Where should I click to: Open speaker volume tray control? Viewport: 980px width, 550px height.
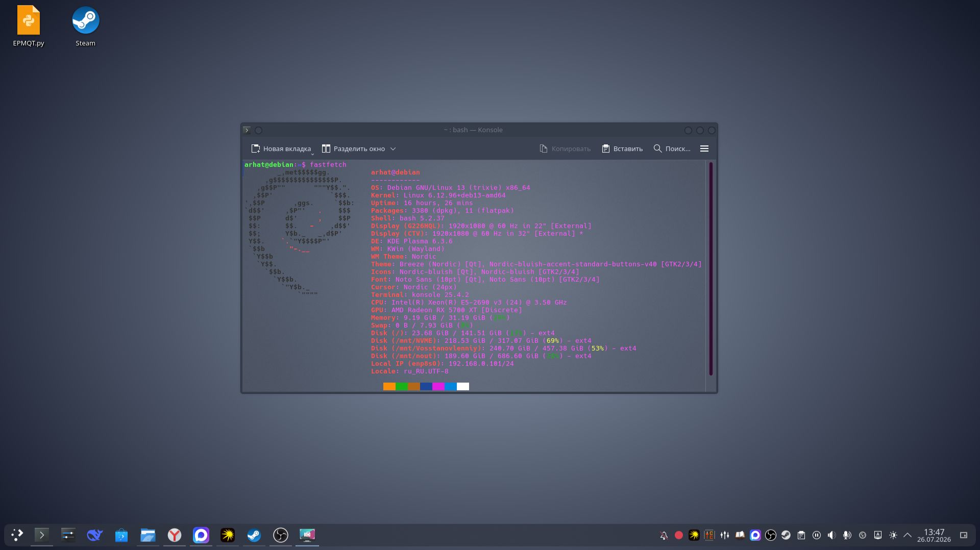832,535
